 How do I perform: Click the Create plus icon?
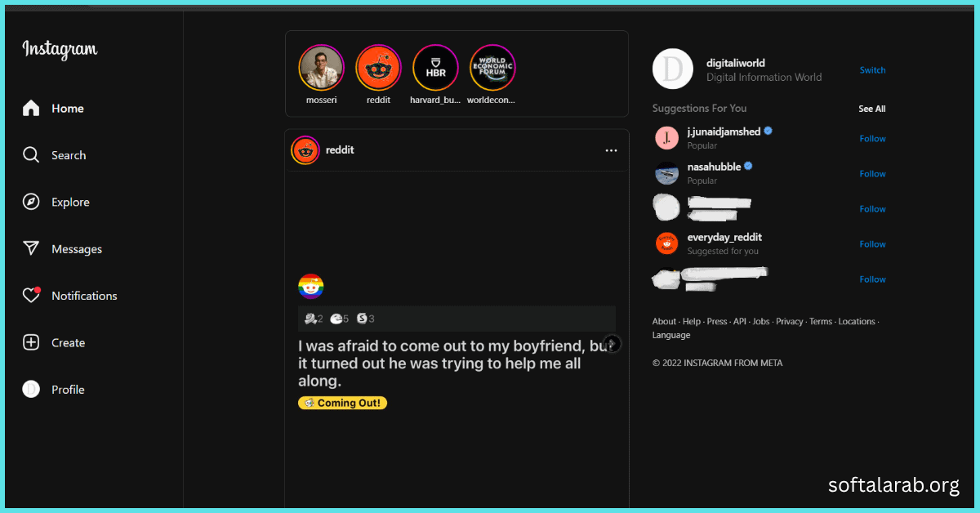[31, 342]
